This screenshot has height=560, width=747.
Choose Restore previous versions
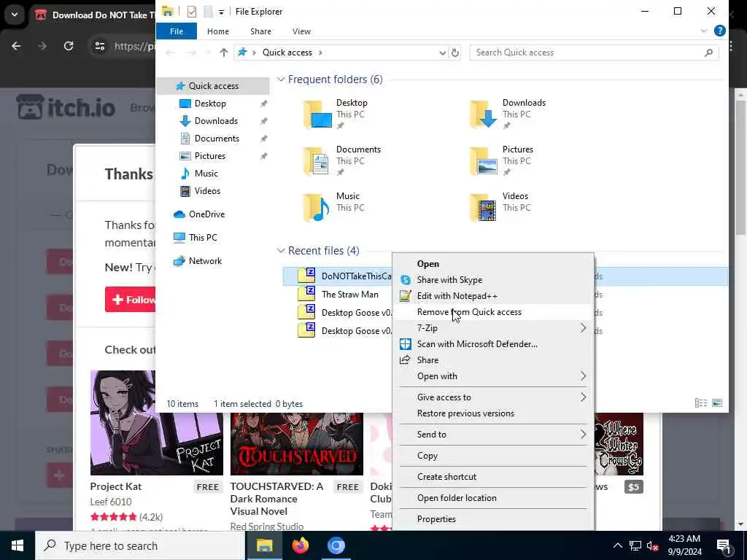click(492, 413)
